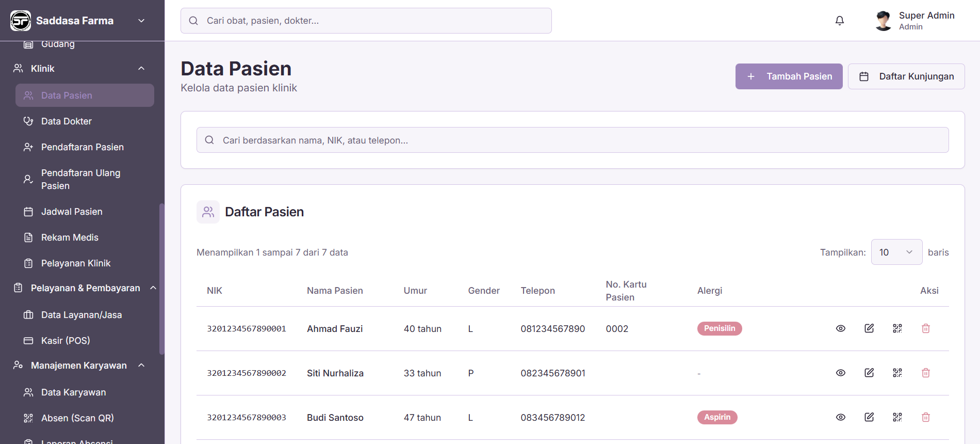Collapse the Klinik sidebar section
The height and width of the screenshot is (444, 980).
(141, 68)
